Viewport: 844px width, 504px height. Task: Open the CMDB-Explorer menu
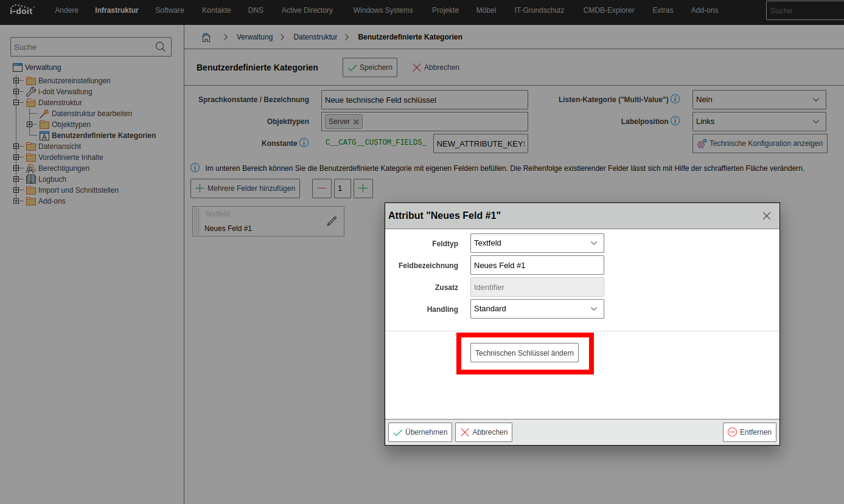[x=609, y=10]
